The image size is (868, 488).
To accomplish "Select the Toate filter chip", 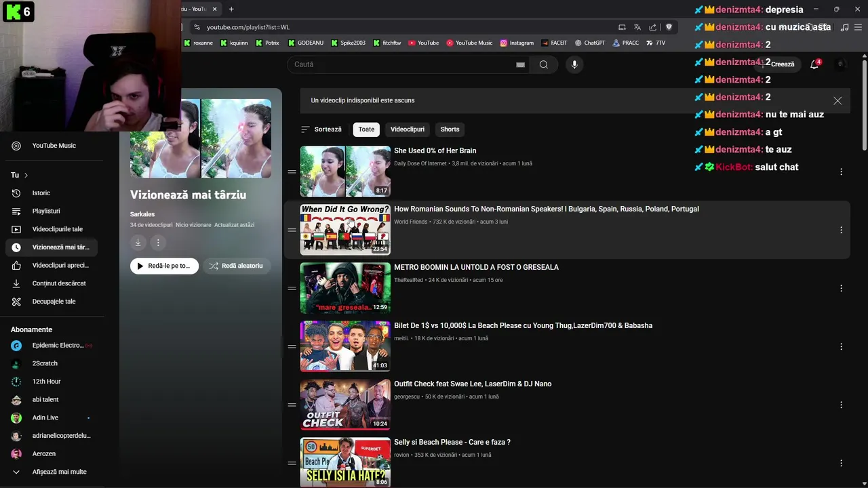I will (x=366, y=129).
